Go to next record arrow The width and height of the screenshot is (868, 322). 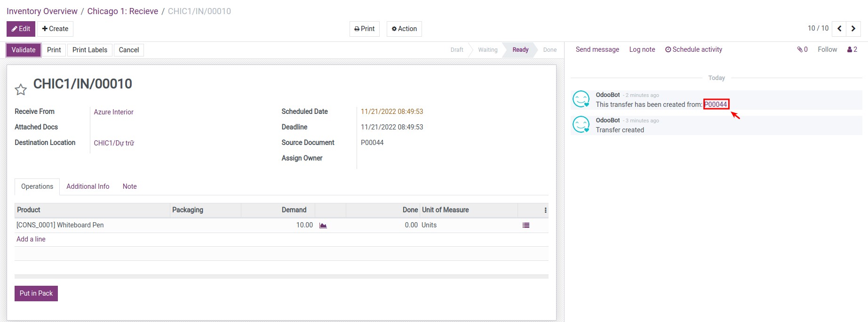pos(853,29)
